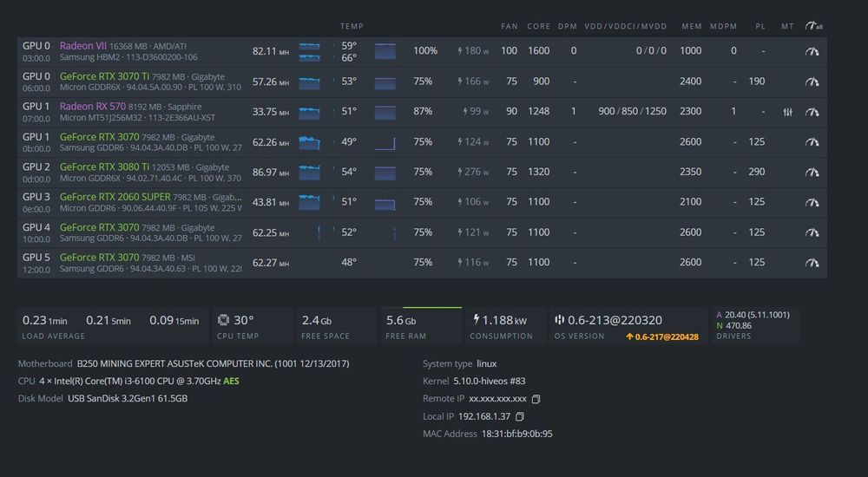Click the CPU chip icon beside 30°
The width and height of the screenshot is (868, 477).
(223, 320)
